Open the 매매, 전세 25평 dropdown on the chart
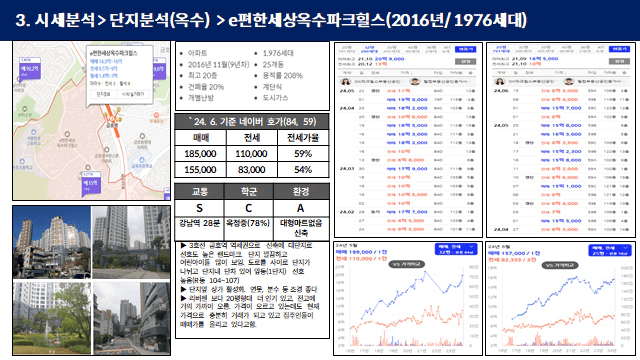 (610, 250)
